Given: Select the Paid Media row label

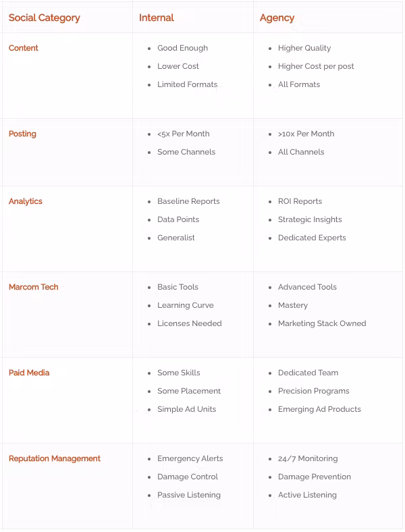Looking at the screenshot, I should (x=29, y=373).
